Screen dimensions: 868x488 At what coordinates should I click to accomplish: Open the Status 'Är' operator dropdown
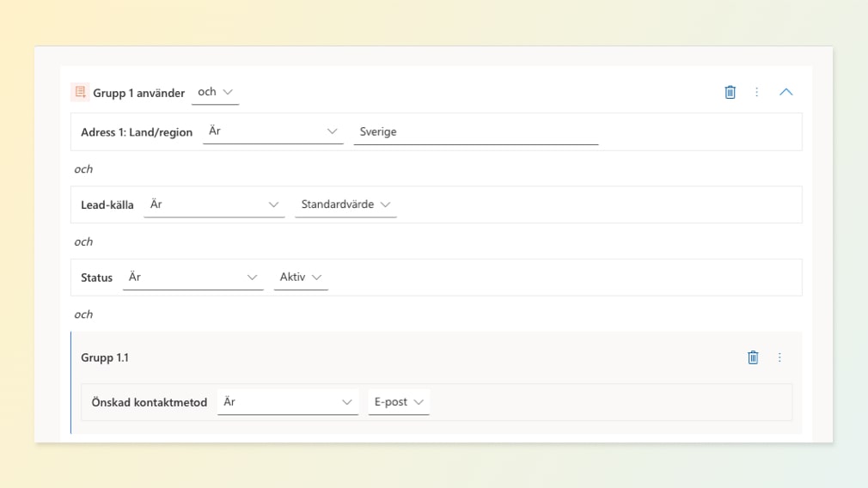[x=193, y=278]
